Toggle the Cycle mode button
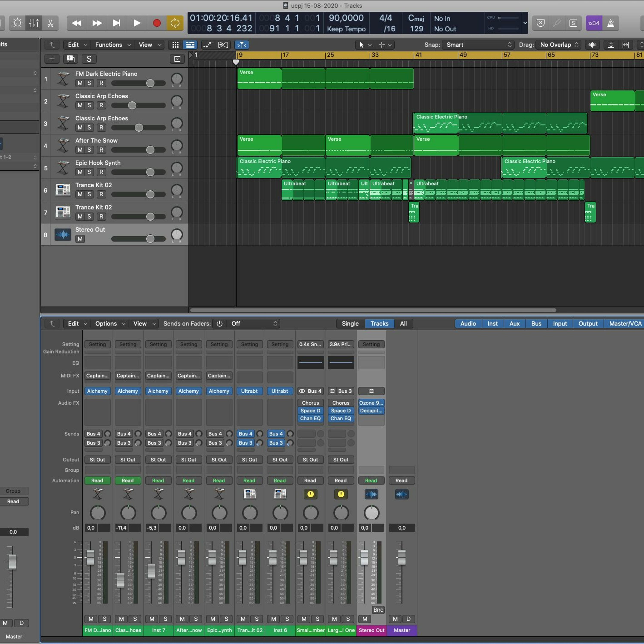The image size is (644, 644). tap(175, 23)
